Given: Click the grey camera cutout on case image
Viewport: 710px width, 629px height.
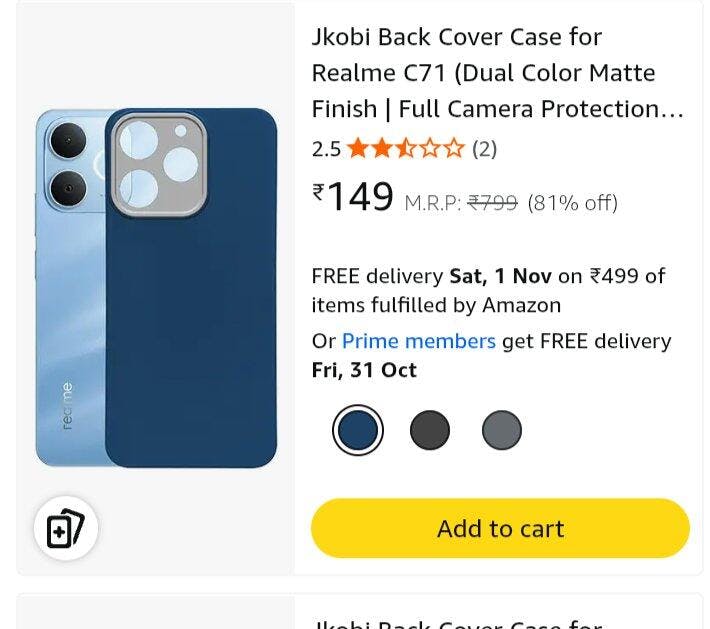Looking at the screenshot, I should (x=159, y=164).
